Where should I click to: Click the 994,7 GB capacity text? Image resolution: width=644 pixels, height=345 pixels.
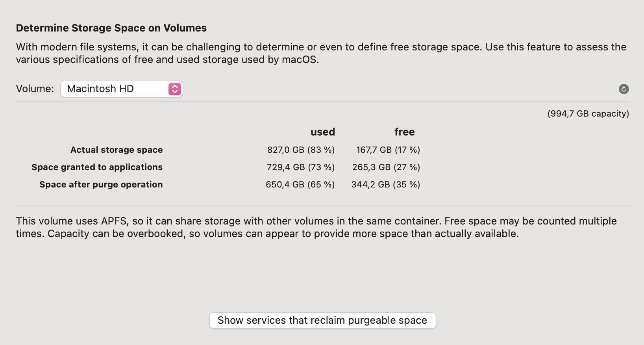point(588,114)
